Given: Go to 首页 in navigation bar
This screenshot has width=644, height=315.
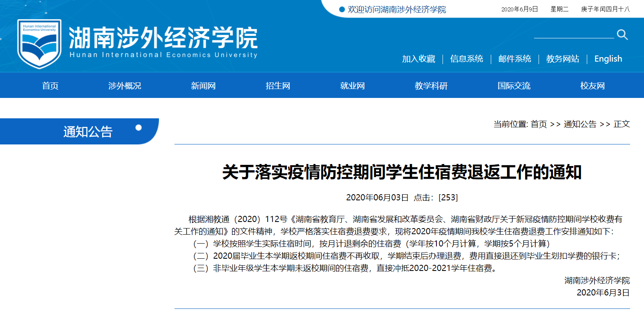Looking at the screenshot, I should click(50, 86).
